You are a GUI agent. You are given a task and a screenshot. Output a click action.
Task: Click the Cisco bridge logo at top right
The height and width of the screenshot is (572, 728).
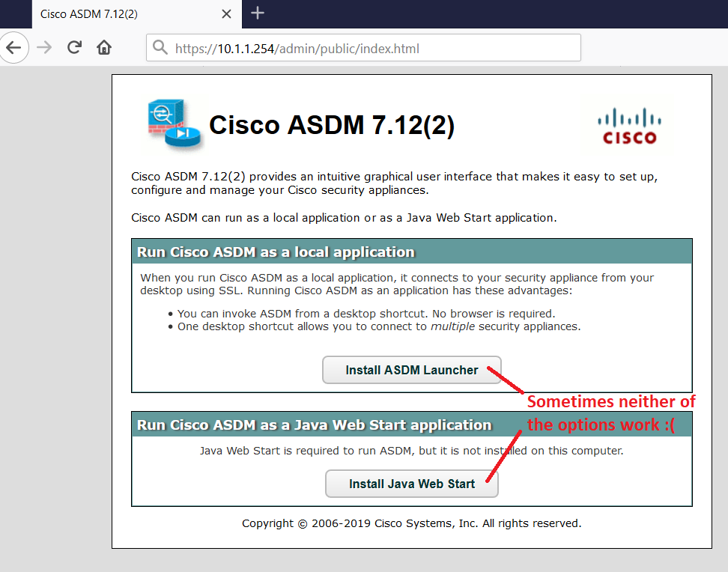click(626, 124)
